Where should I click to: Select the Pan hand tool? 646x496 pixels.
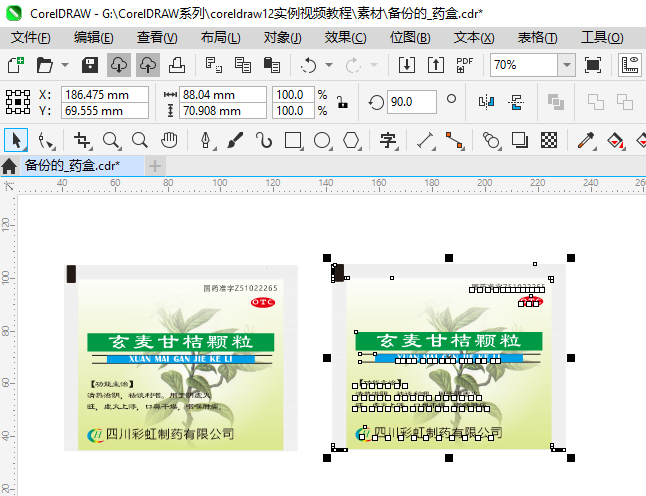(169, 140)
